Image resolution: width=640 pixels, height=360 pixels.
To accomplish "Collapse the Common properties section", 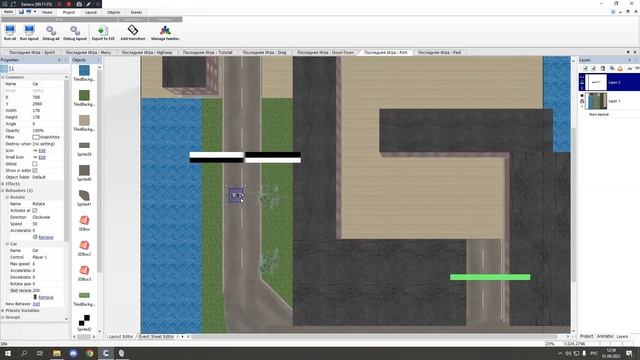I will click(3, 77).
